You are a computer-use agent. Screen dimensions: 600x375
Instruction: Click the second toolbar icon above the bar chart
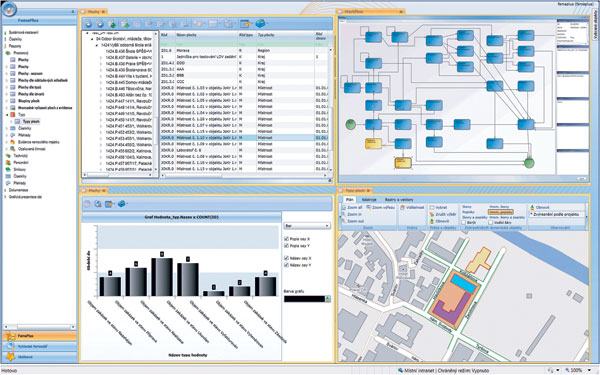[x=98, y=204]
